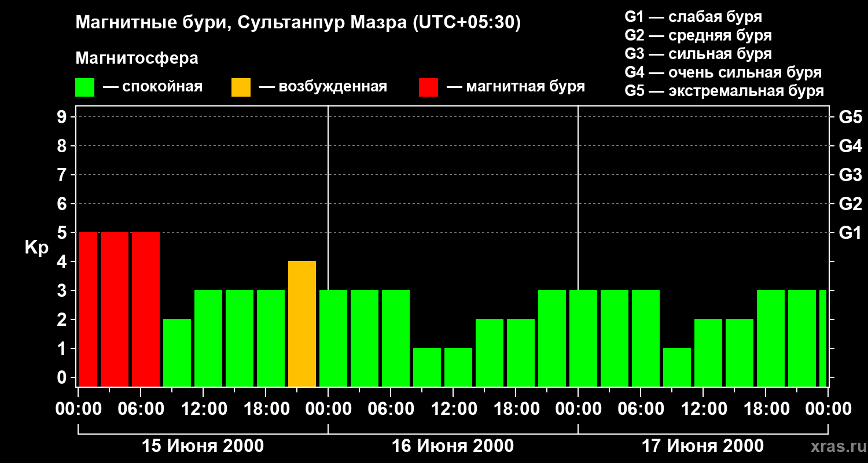Click the G2 label on the right axis
This screenshot has height=463, width=868.
(x=851, y=204)
